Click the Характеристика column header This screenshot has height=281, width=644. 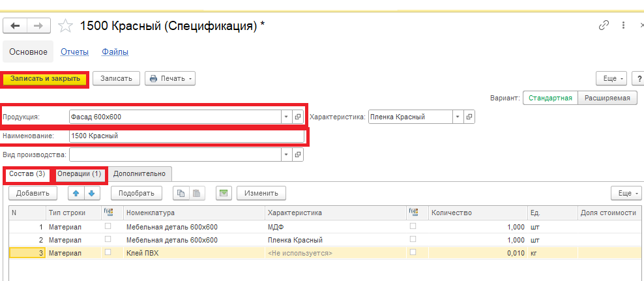point(335,213)
